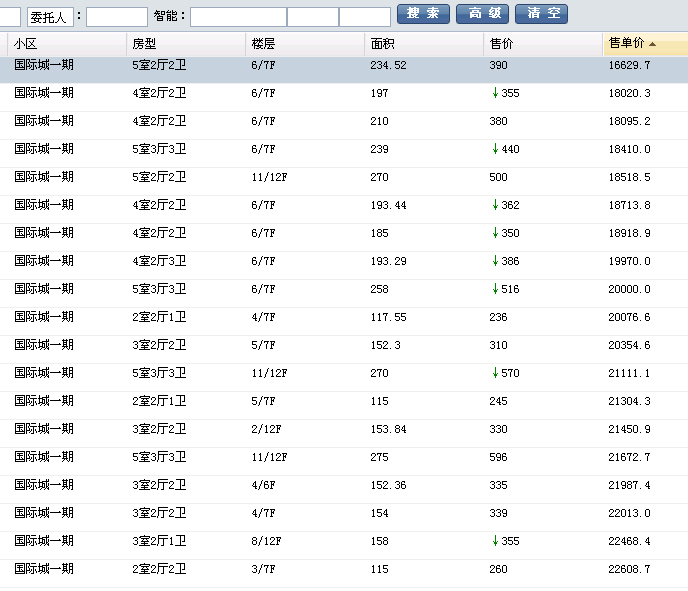Screen dimensions: 688x591
Task: Click the price value 339
Action: [x=498, y=514]
